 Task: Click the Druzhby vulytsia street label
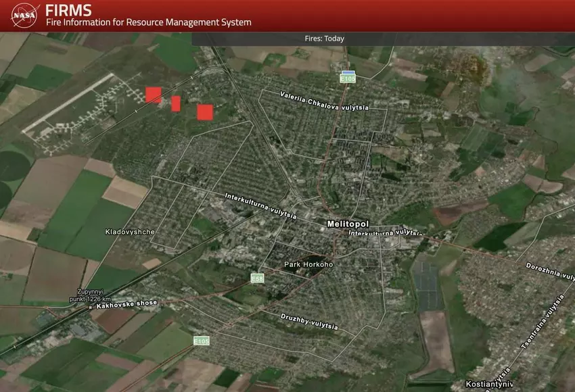pyautogui.click(x=309, y=321)
